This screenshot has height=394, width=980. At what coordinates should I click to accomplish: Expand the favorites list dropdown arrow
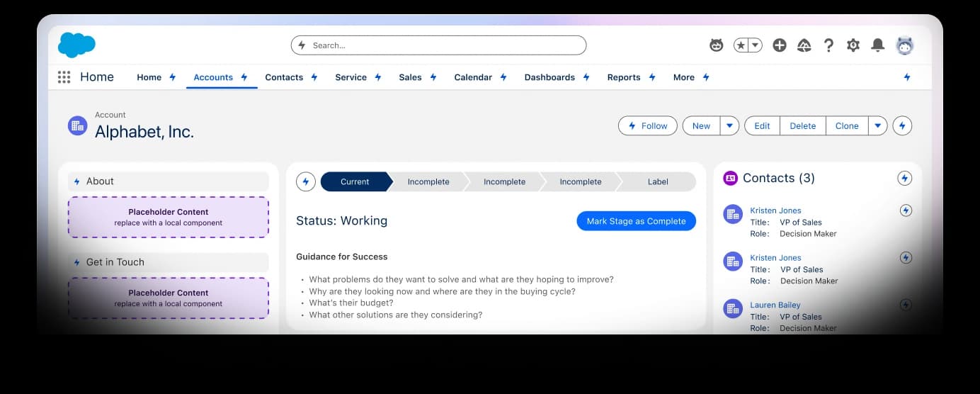pos(756,45)
